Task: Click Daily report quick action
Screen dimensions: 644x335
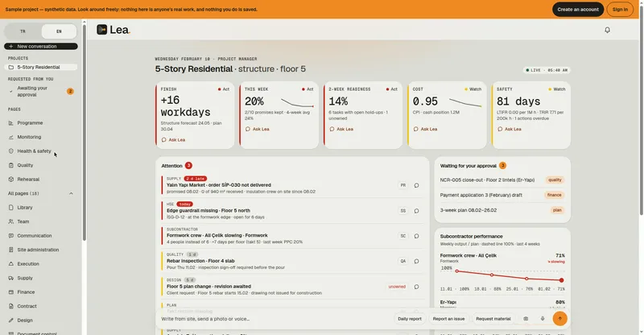Action: [410, 319]
